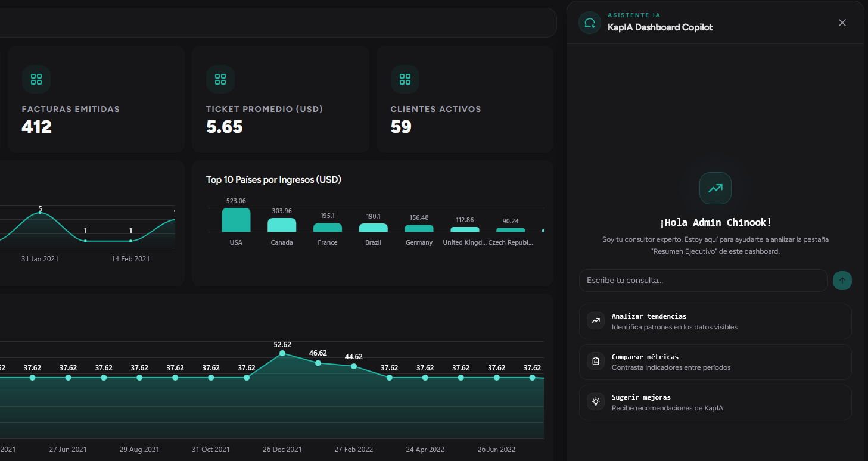This screenshot has width=868, height=461.
Task: Click the '27 Feb 2022' axis label
Action: tap(354, 450)
